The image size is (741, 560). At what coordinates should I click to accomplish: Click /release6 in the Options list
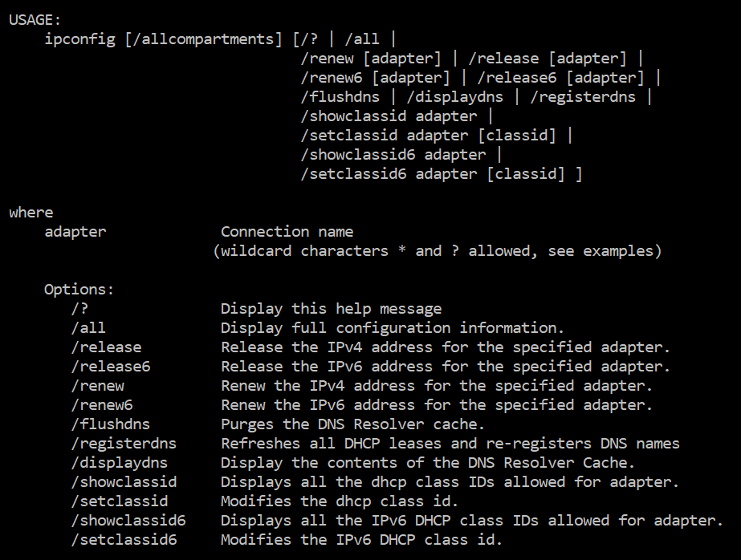pyautogui.click(x=110, y=367)
